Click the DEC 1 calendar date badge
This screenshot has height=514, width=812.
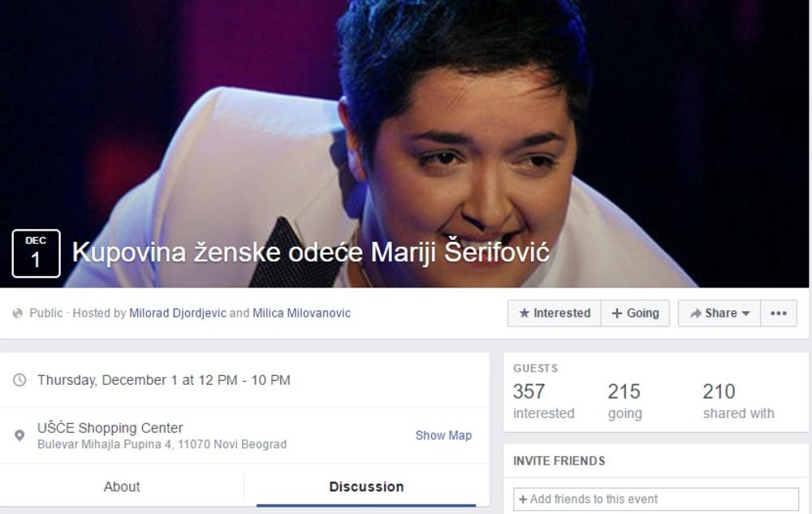point(36,253)
